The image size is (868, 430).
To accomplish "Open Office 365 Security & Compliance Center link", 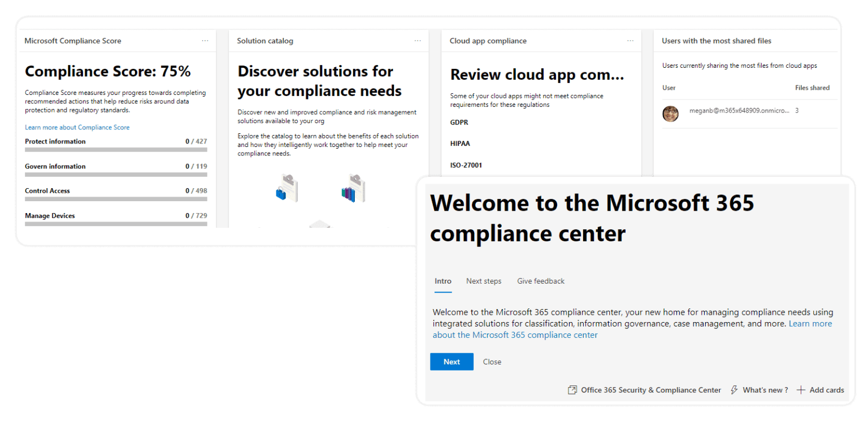I will 651,390.
